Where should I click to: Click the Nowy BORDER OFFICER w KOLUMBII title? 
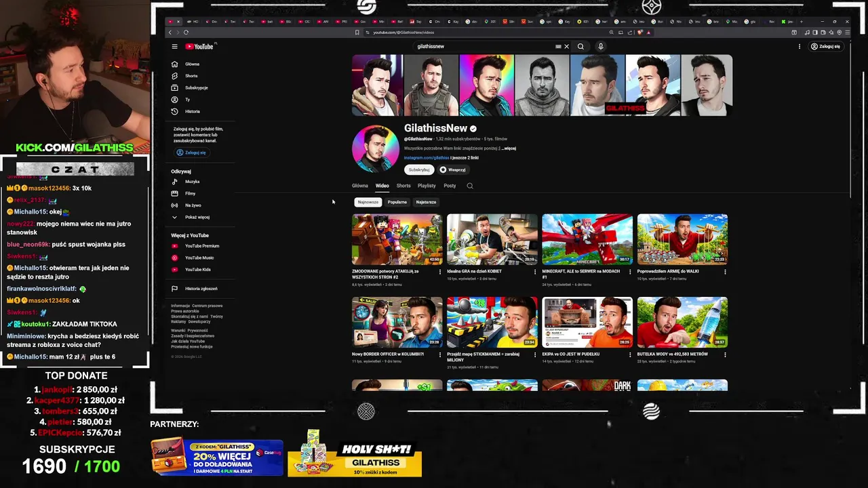pyautogui.click(x=388, y=354)
